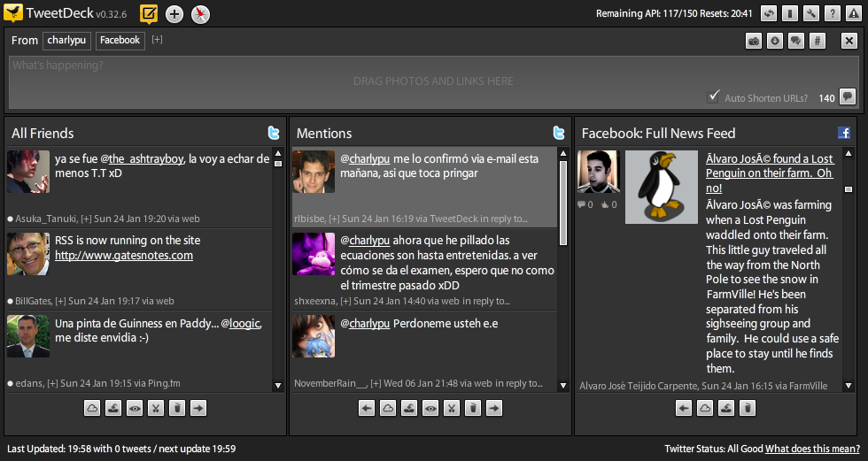Move Mentions column left with arrow
Screen dimensions: 868x461
[367, 408]
